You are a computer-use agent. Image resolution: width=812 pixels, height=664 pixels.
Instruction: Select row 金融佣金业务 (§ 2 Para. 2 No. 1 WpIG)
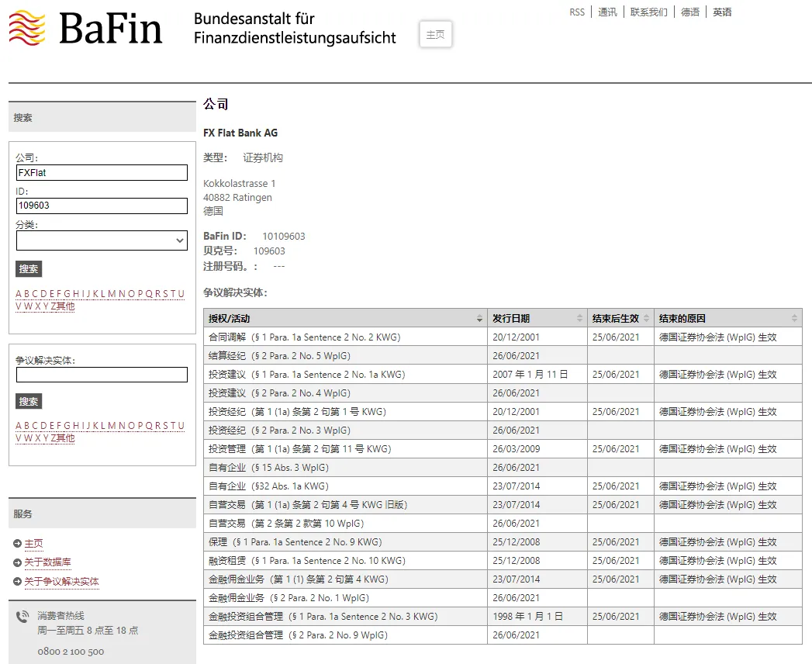tap(503, 598)
